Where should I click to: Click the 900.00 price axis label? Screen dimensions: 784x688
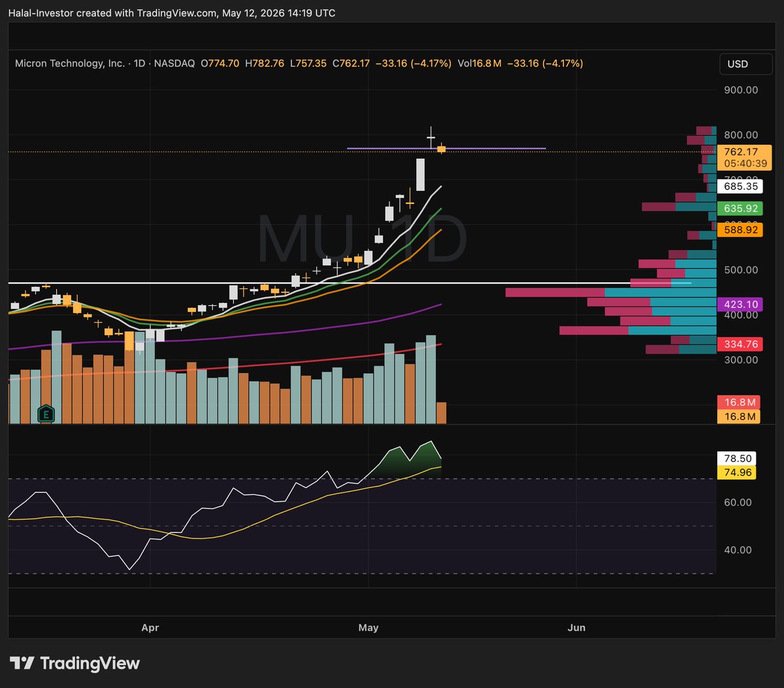[741, 90]
